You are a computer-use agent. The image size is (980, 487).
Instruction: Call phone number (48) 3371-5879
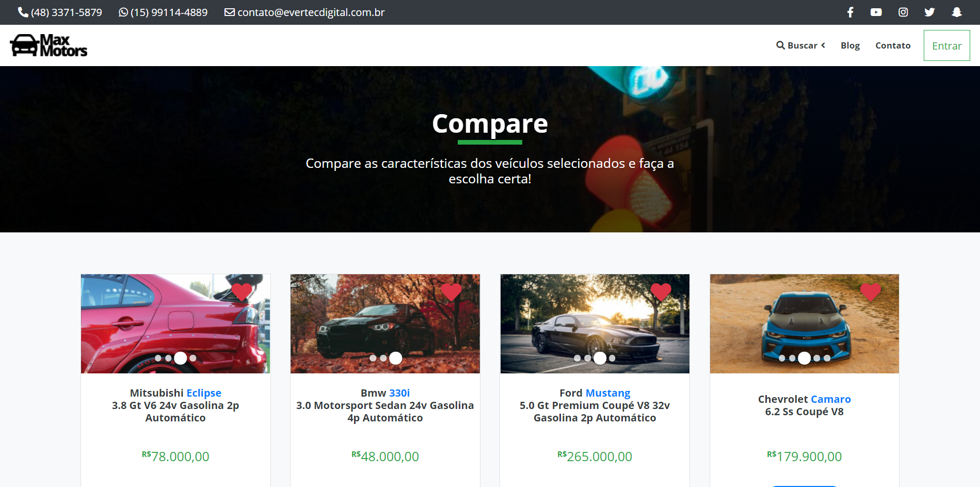67,12
